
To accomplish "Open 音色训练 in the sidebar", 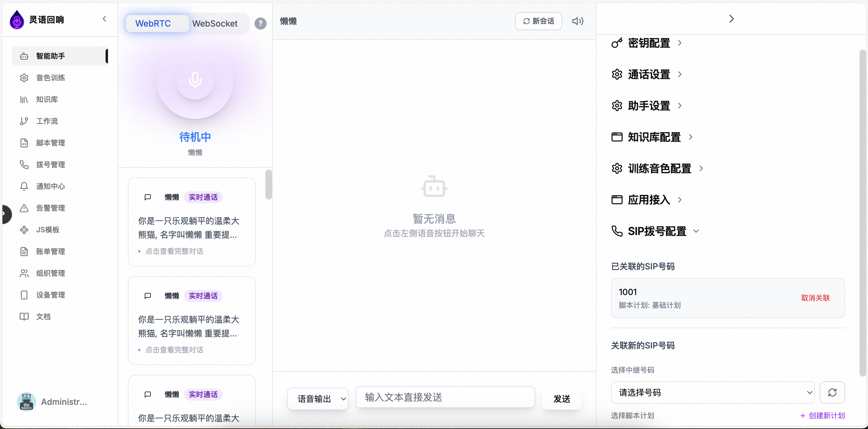I will [60, 78].
